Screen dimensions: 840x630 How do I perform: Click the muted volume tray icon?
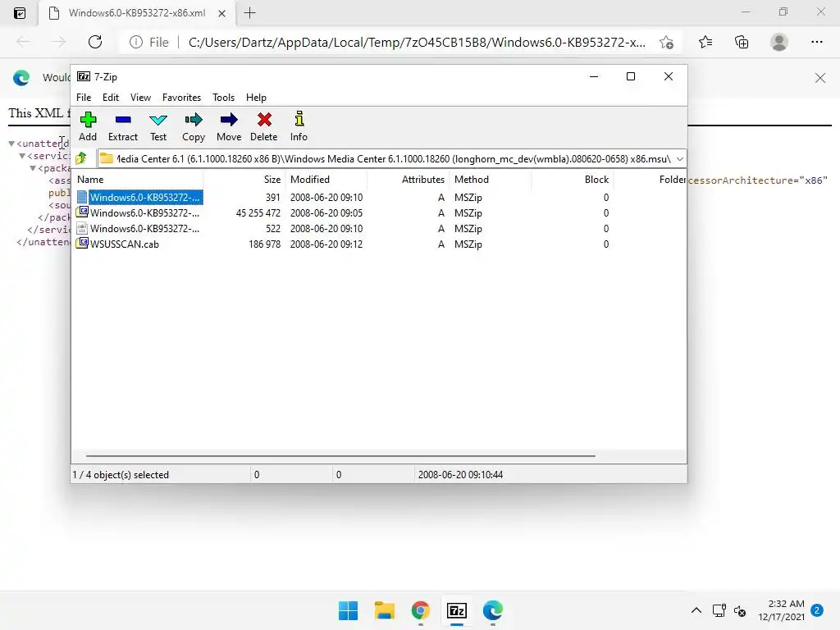pyautogui.click(x=740, y=610)
